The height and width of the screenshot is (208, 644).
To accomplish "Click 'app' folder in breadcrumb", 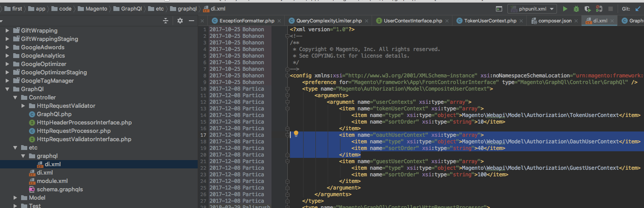I will [x=36, y=9].
